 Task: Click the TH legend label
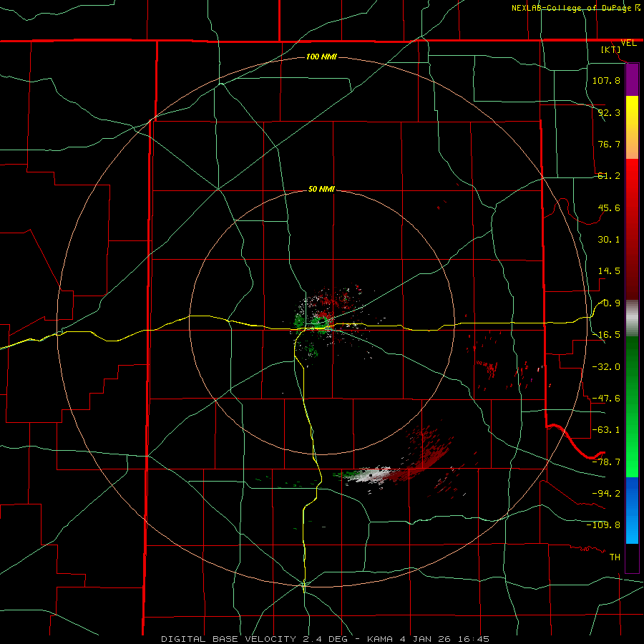coord(615,557)
